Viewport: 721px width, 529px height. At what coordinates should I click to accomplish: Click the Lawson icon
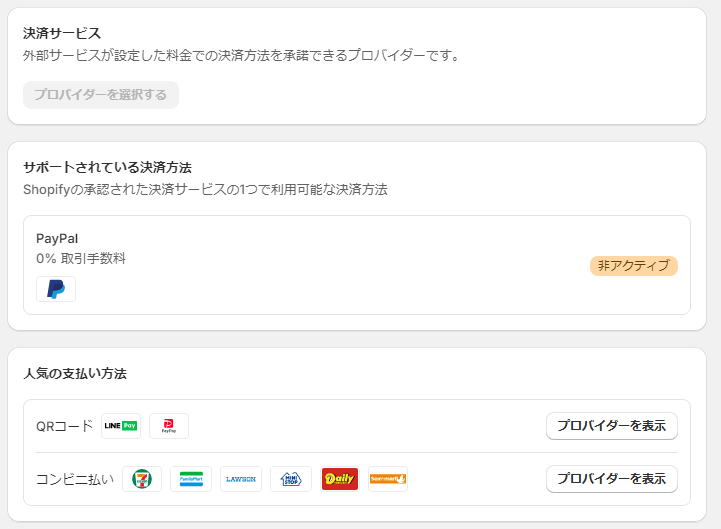tap(241, 479)
